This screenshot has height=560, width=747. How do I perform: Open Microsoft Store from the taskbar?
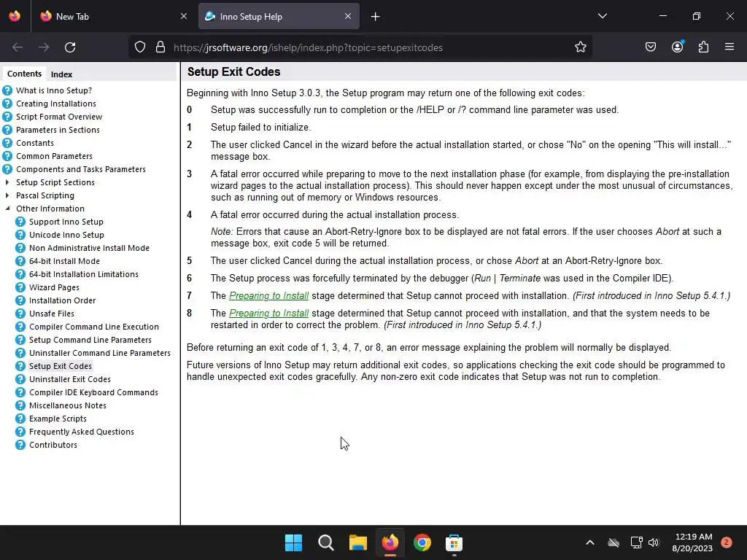point(454,542)
